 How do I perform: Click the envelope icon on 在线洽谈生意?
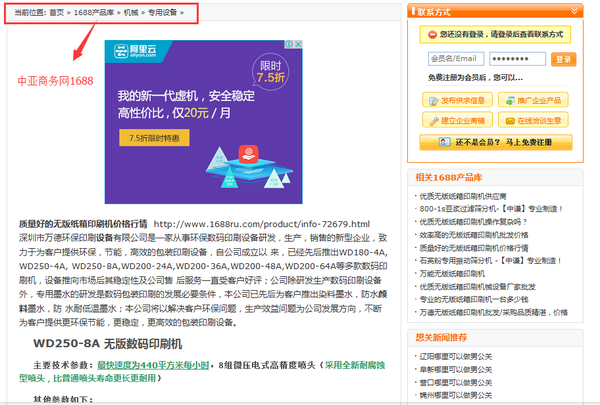(510, 121)
